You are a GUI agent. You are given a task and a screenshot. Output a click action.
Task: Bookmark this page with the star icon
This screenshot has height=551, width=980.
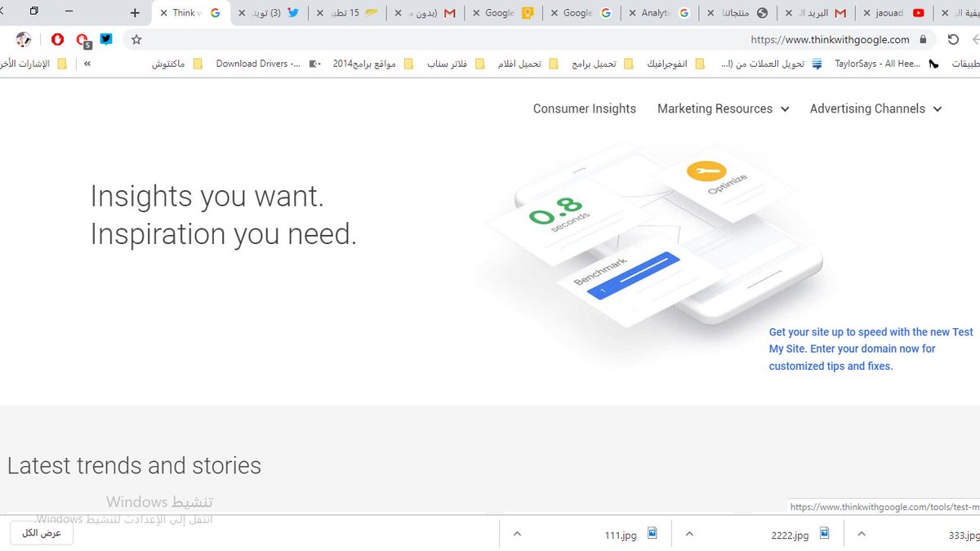coord(136,39)
